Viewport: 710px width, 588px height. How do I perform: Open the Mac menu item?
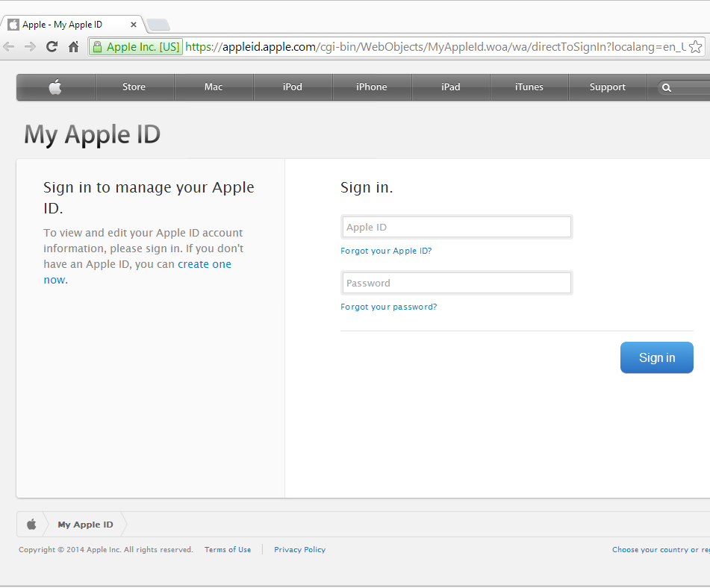(x=214, y=87)
